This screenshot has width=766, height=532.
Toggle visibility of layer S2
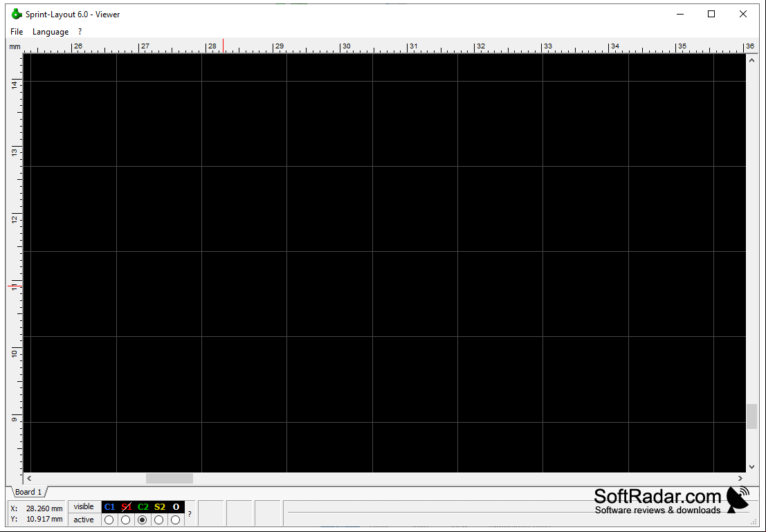tap(160, 507)
